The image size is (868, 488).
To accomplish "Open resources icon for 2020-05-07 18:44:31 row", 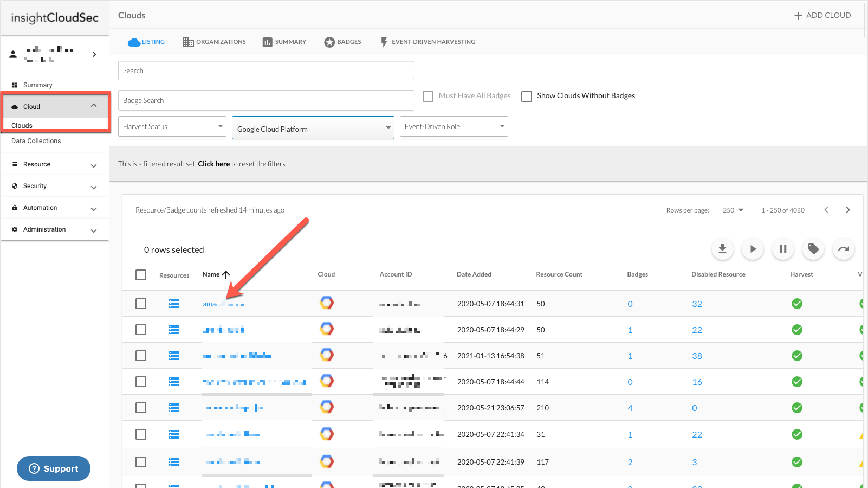I will click(174, 304).
